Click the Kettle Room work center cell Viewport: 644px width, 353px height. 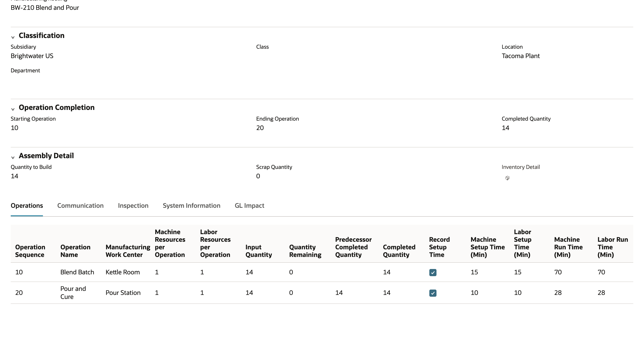[x=123, y=272]
